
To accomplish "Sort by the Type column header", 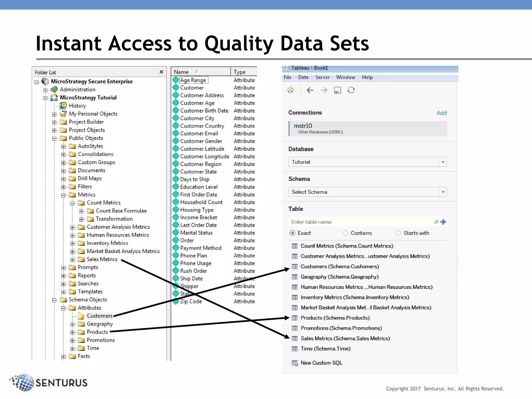I will point(244,72).
